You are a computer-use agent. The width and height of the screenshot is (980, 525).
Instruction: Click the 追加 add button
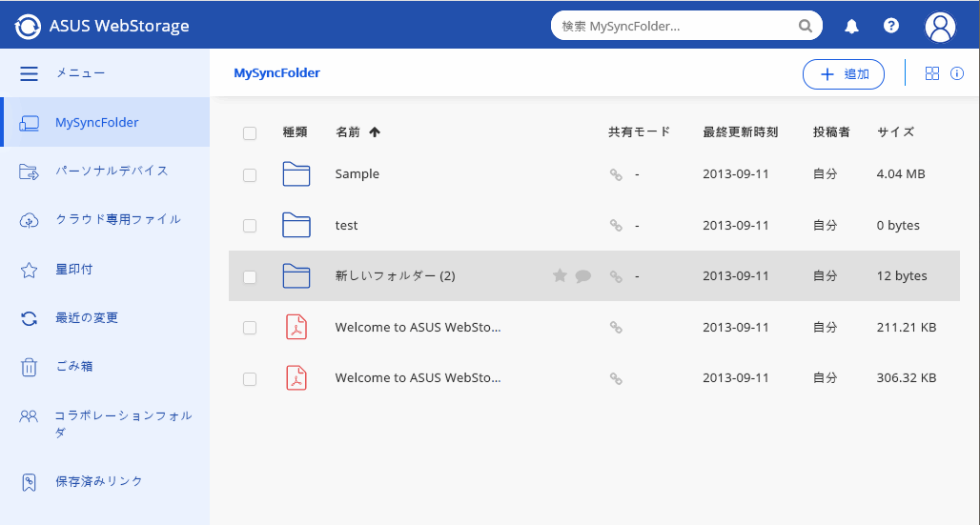[843, 74]
